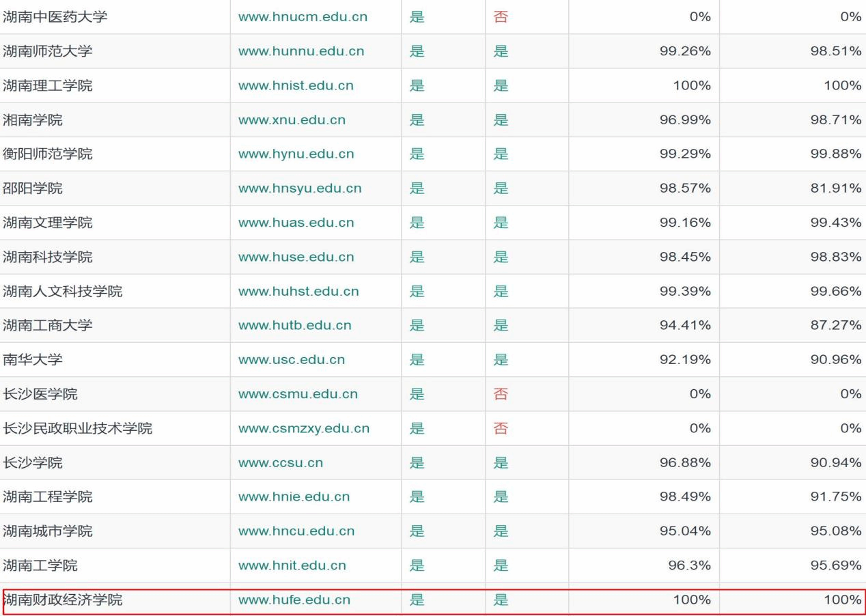
Task: Select the 湖南财政经济学院 name cell
Action: (63, 600)
